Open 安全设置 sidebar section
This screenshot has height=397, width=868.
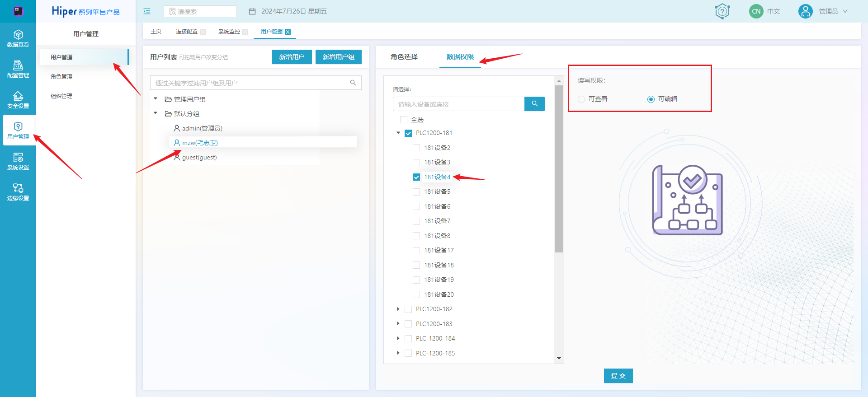(x=18, y=100)
